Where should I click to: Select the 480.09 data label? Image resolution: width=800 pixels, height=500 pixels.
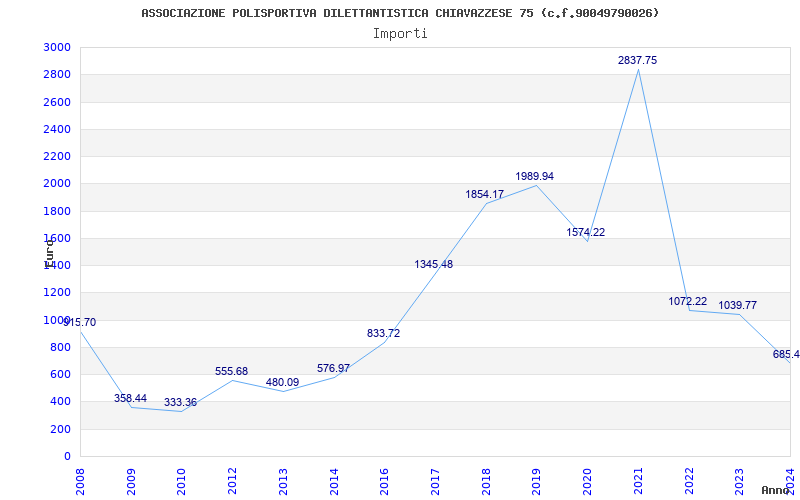pyautogui.click(x=282, y=383)
